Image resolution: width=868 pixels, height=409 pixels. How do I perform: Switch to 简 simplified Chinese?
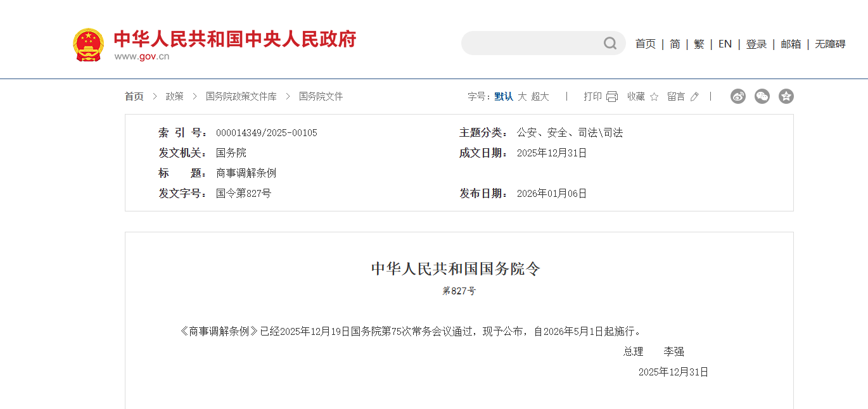tap(674, 44)
